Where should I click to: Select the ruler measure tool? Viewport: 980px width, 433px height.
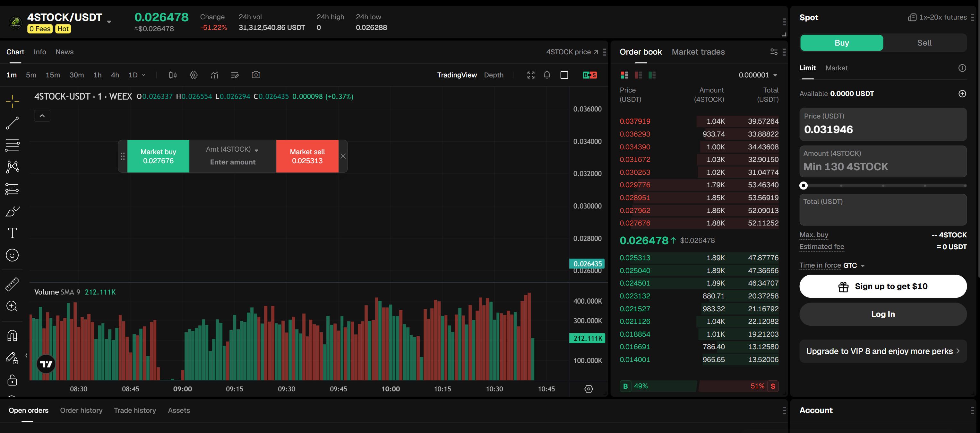(12, 284)
